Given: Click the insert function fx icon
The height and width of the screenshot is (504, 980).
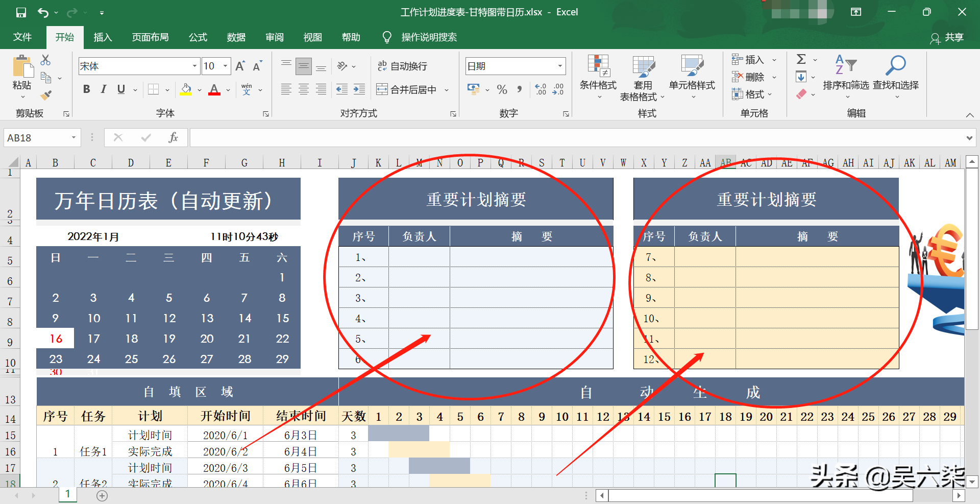Looking at the screenshot, I should 173,137.
